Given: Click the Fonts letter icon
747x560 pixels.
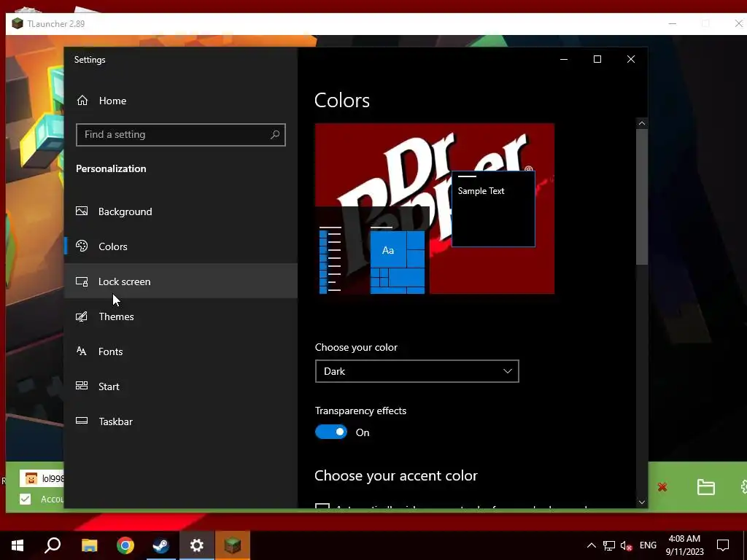Looking at the screenshot, I should 82,351.
